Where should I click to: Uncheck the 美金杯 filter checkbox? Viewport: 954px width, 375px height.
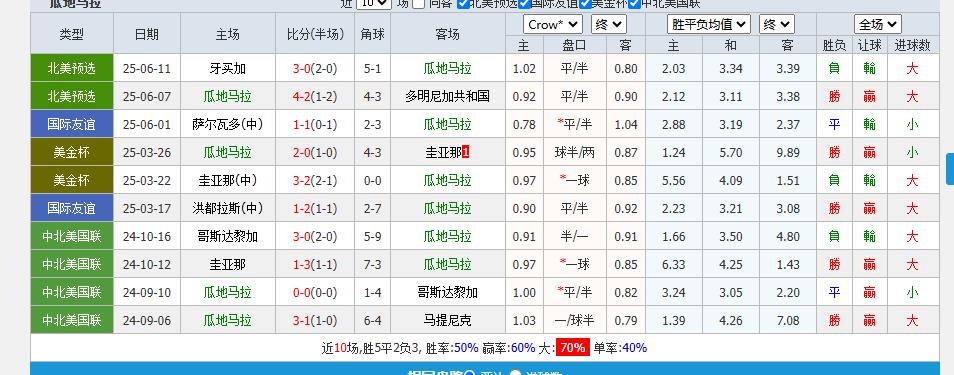tap(585, 3)
